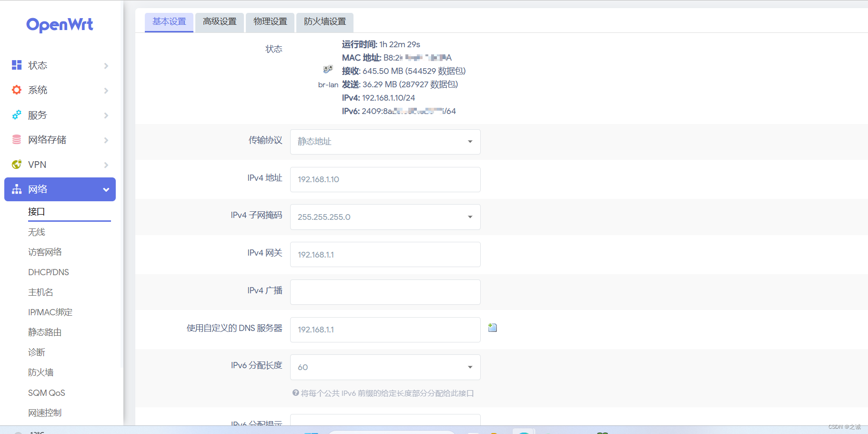Click the Status menu grid icon
This screenshot has width=868, height=434.
17,65
